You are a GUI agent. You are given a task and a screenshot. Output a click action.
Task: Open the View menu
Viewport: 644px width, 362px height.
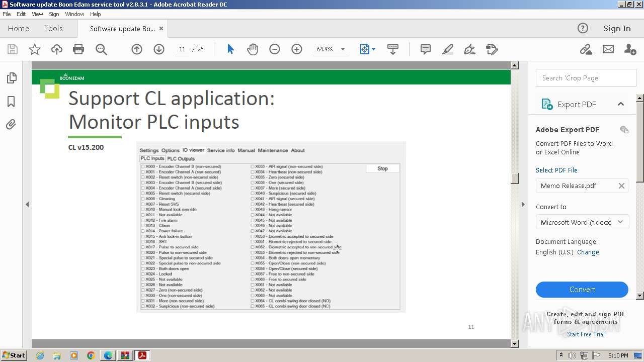pyautogui.click(x=38, y=14)
